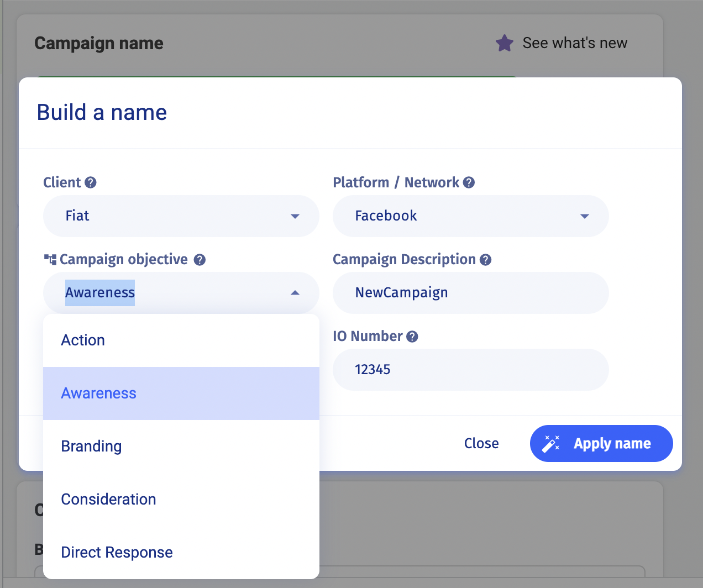
Task: Open the Client dropdown showing Fiat
Action: [x=181, y=216]
